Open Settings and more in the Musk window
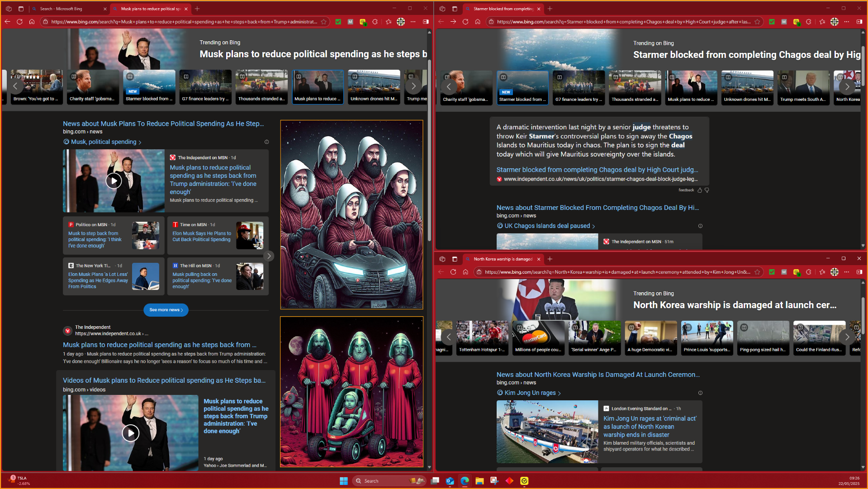Image resolution: width=868 pixels, height=489 pixels. (x=413, y=22)
